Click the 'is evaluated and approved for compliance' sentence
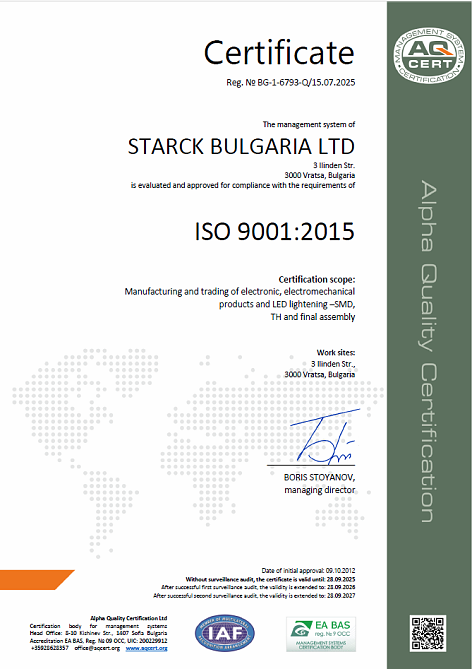 pyautogui.click(x=242, y=186)
